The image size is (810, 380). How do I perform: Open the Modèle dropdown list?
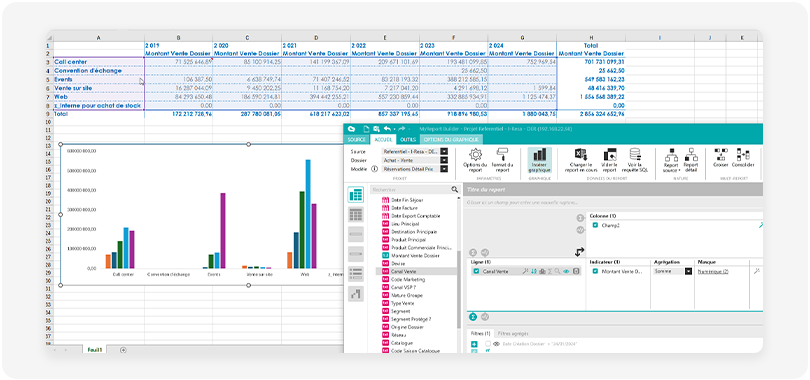click(443, 168)
